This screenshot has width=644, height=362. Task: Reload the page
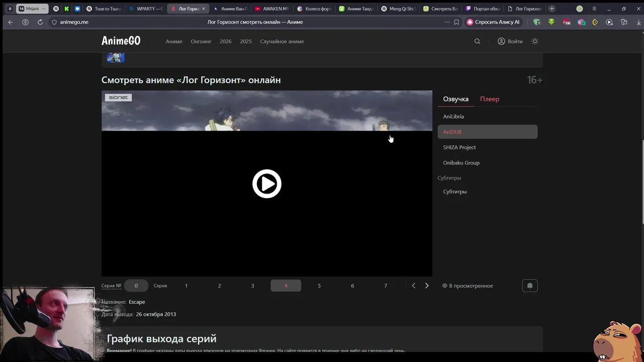(x=40, y=22)
